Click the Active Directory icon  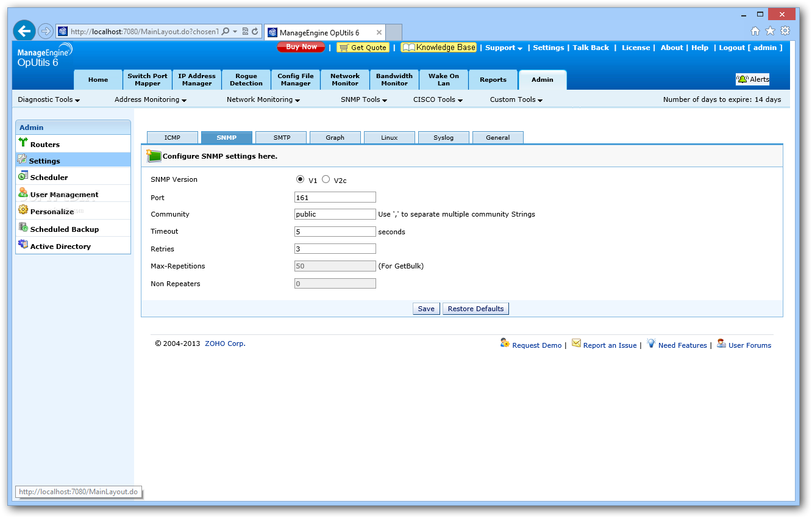click(23, 244)
